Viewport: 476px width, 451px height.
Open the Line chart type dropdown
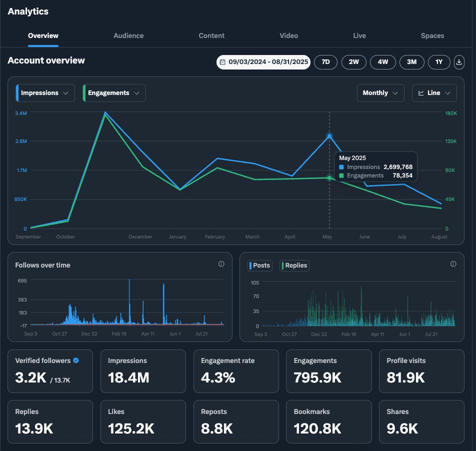(x=434, y=93)
